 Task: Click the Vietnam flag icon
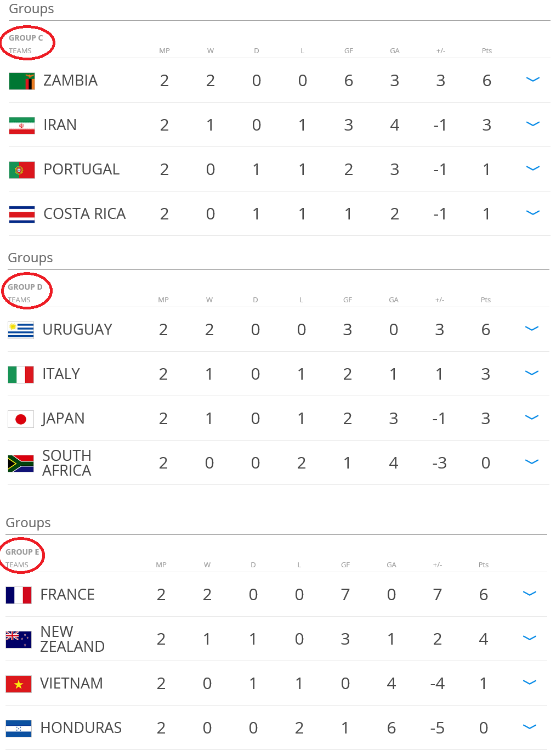(x=19, y=684)
